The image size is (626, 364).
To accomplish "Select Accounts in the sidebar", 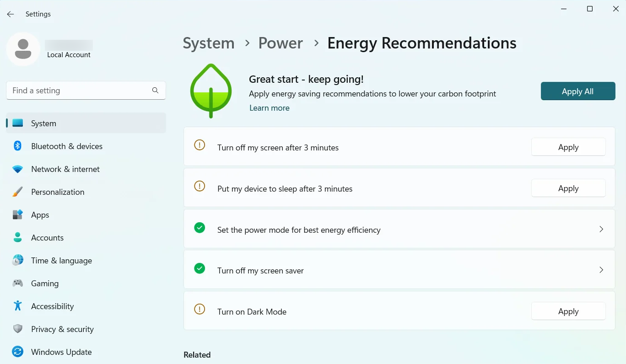I will [47, 238].
